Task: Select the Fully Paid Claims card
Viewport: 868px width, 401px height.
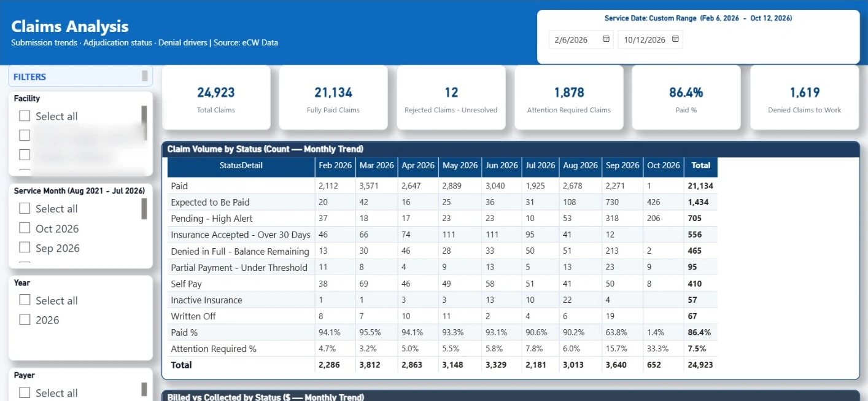Action: tap(333, 98)
